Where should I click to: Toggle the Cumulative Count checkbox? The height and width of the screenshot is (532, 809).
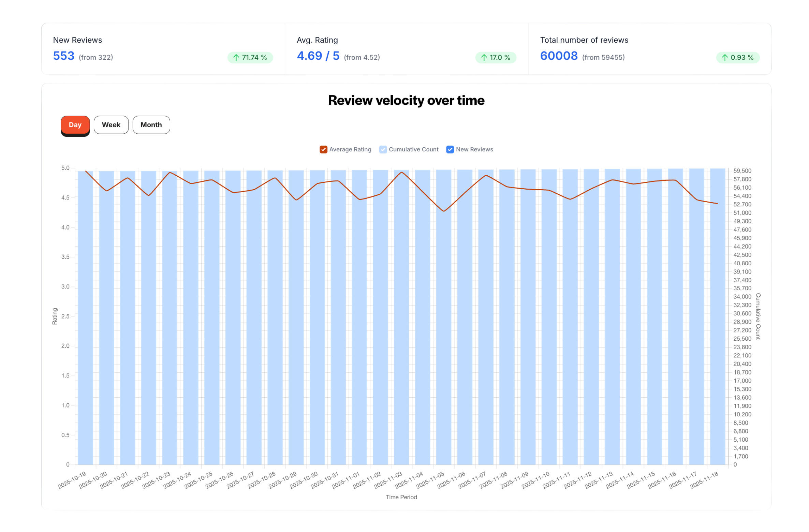pyautogui.click(x=383, y=149)
